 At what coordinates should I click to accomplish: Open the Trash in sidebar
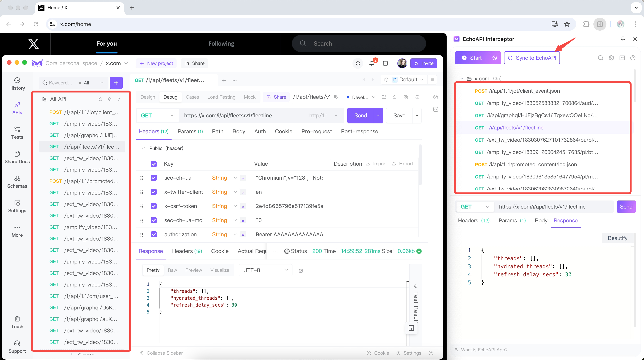[x=17, y=322]
